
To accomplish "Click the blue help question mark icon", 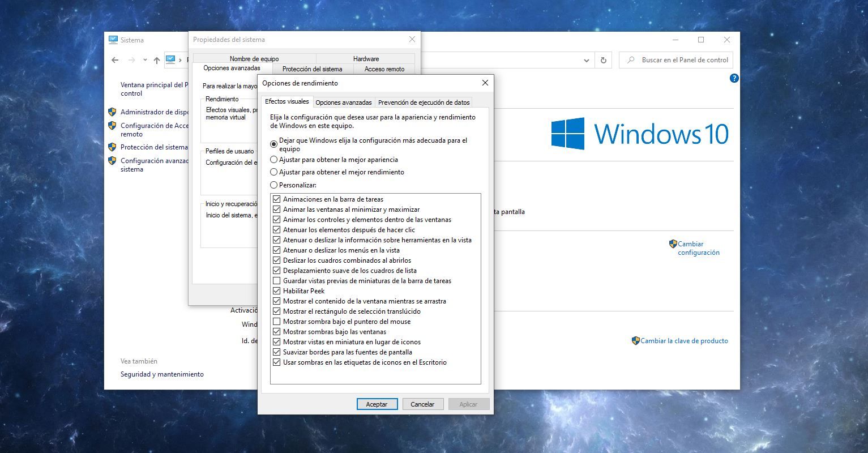I will click(x=734, y=78).
